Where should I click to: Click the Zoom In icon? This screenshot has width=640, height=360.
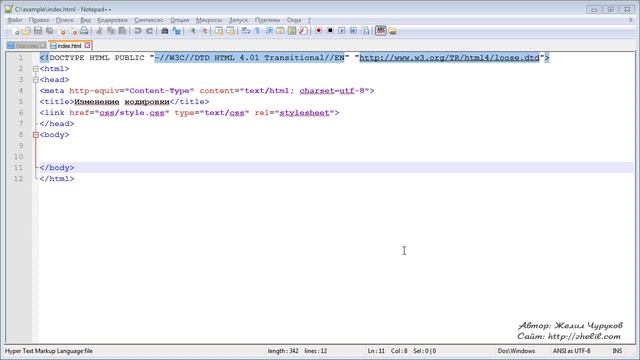coord(193,31)
